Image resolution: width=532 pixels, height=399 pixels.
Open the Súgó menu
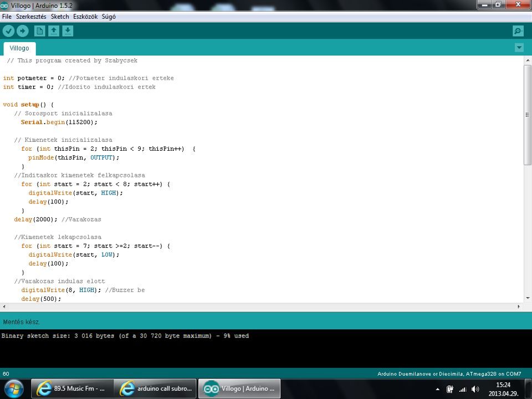[x=109, y=17]
